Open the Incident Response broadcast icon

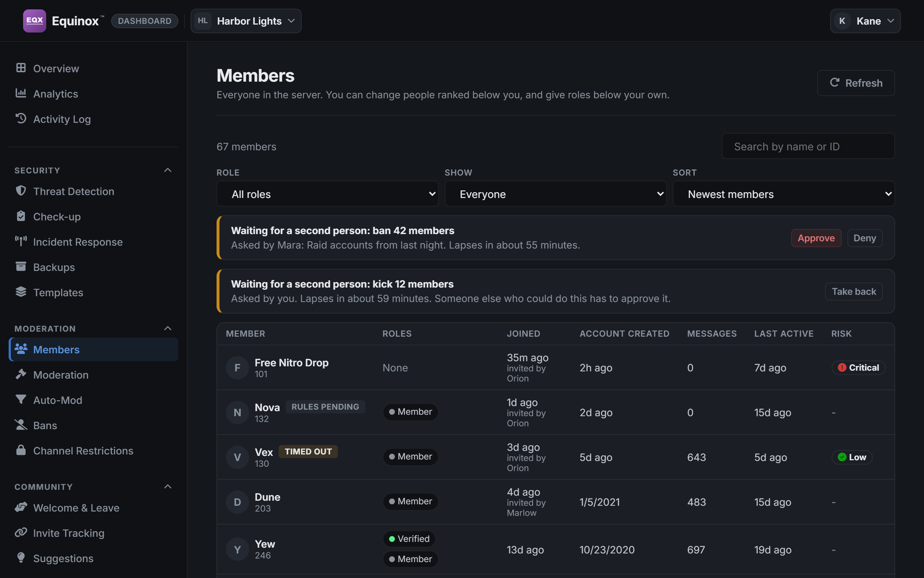[x=21, y=241]
